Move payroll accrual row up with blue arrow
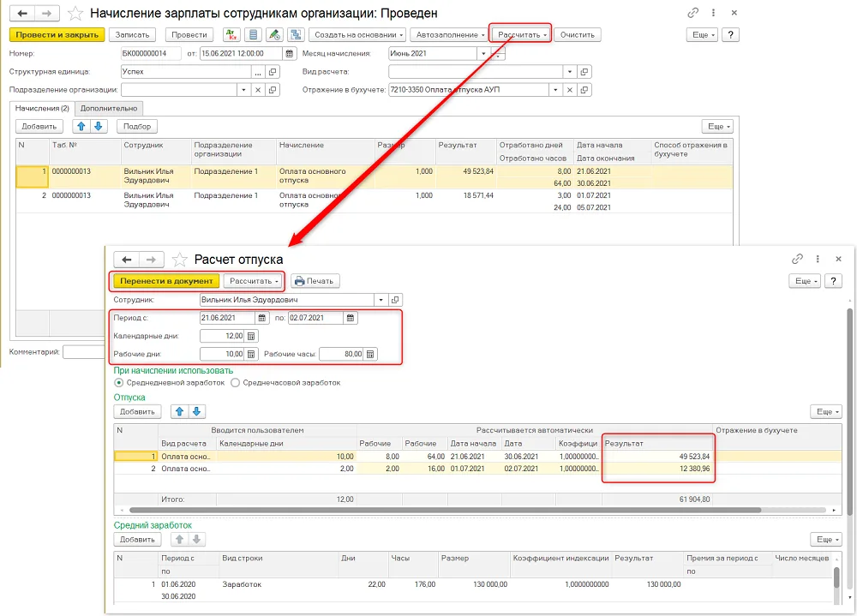 tap(81, 126)
